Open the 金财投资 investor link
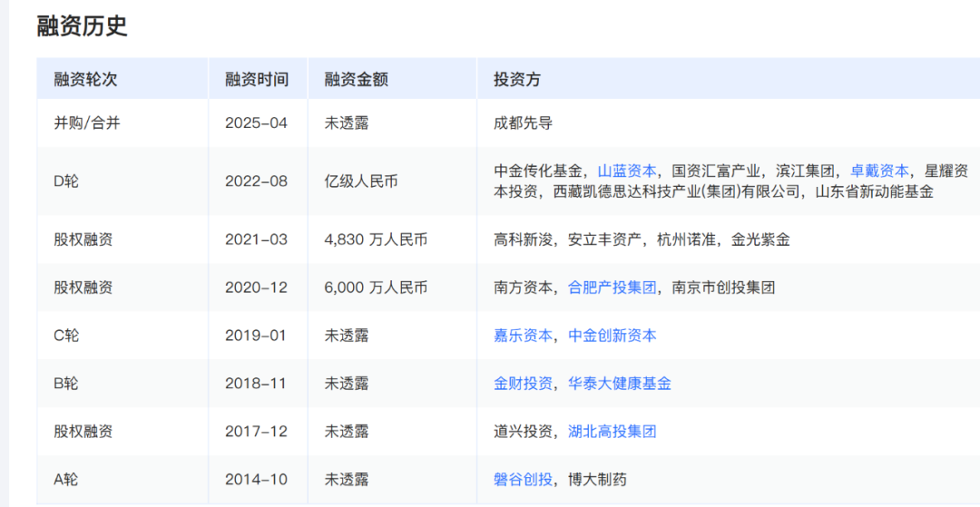The image size is (980, 507). (524, 384)
